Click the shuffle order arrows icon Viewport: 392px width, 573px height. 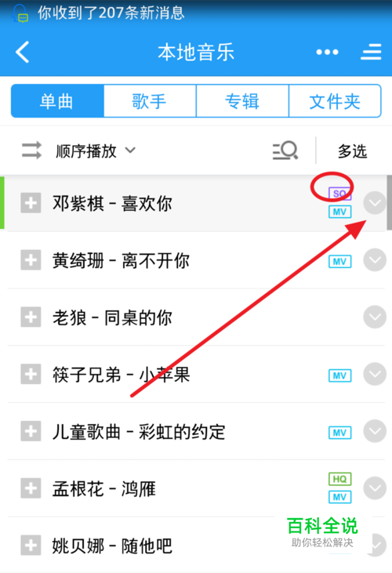[31, 151]
